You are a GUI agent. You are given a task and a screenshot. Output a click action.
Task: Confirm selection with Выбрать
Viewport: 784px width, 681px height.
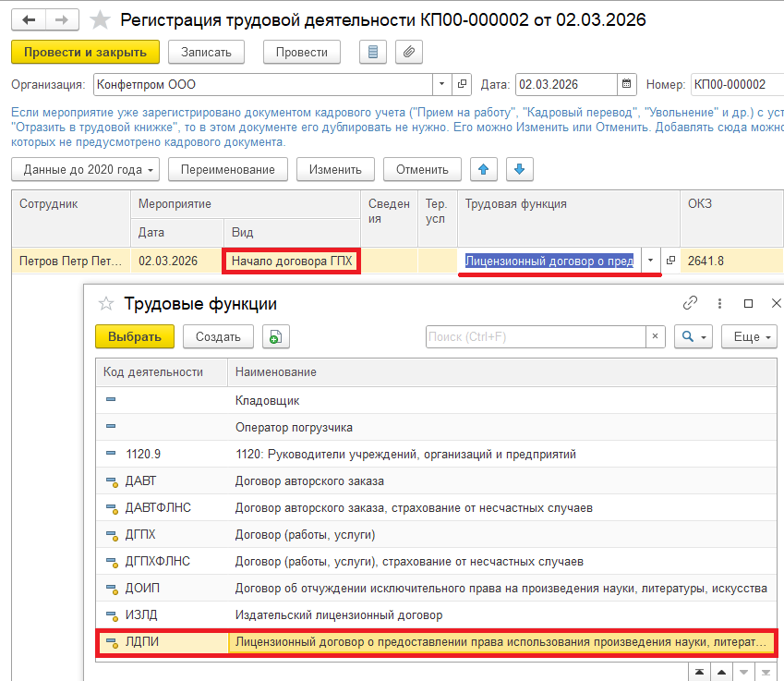point(135,336)
